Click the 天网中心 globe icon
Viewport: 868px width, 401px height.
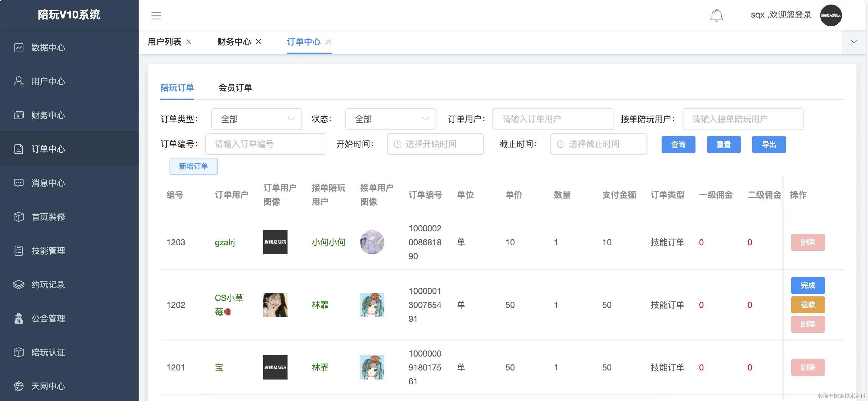(19, 386)
